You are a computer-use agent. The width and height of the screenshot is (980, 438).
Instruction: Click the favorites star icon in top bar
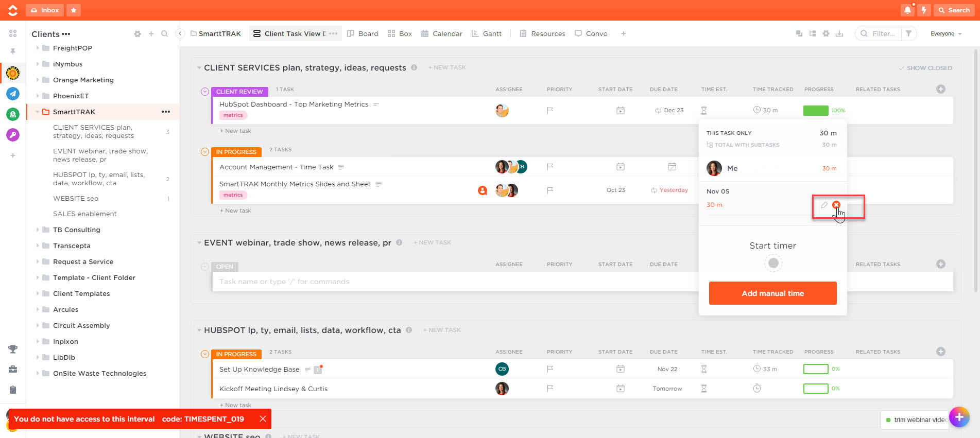click(74, 10)
